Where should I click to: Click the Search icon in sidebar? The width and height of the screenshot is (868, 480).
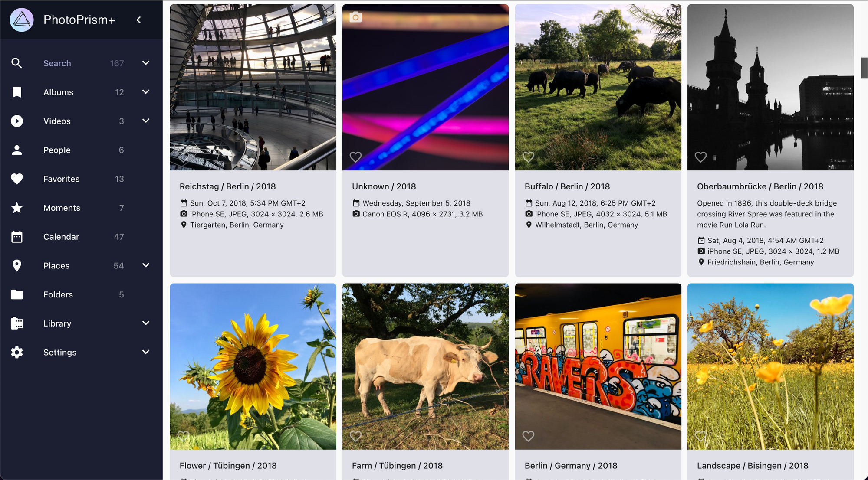[x=17, y=63]
